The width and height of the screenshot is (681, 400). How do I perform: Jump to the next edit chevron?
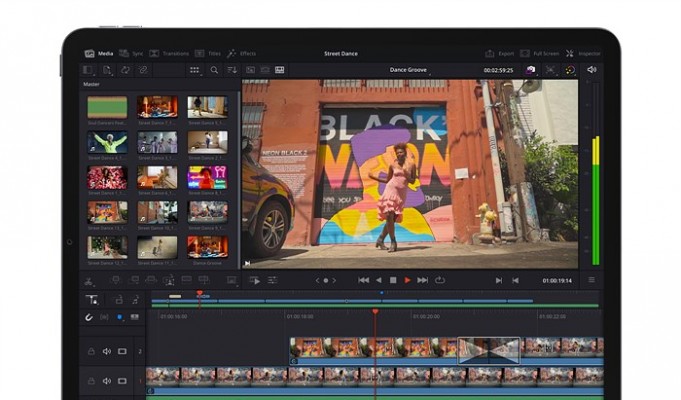coord(334,281)
